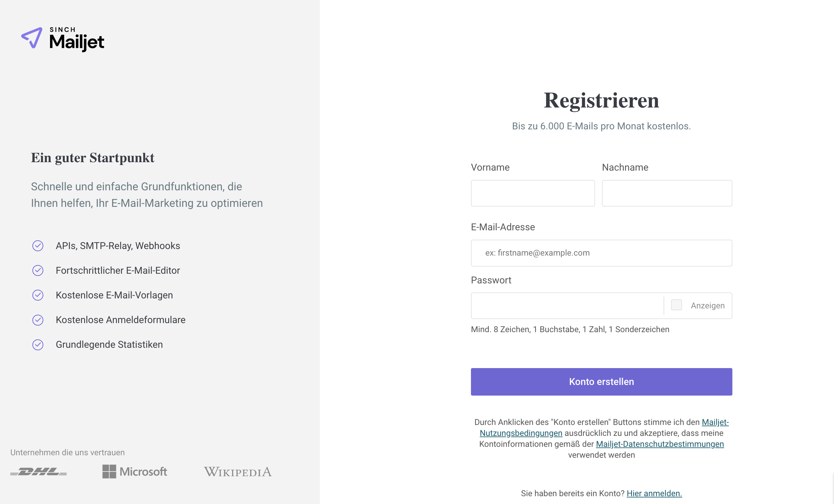Click checkmark icon beside Kostenlose E-Mail-Vorlagen
This screenshot has height=504, width=834.
pos(38,295)
